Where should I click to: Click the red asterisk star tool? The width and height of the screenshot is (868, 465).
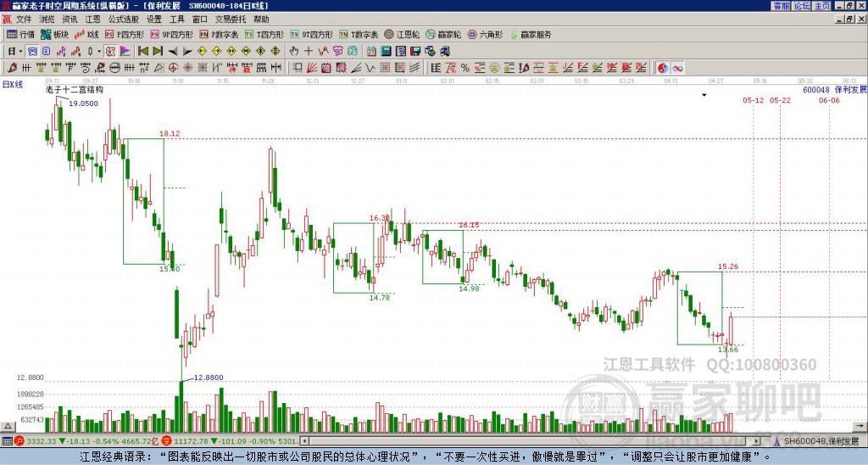click(187, 68)
